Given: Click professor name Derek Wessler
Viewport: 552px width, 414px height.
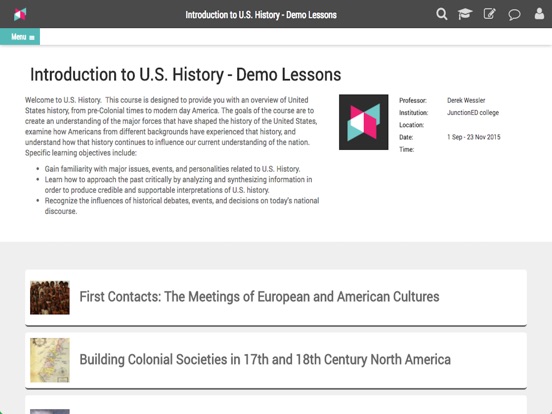Looking at the screenshot, I should (466, 100).
